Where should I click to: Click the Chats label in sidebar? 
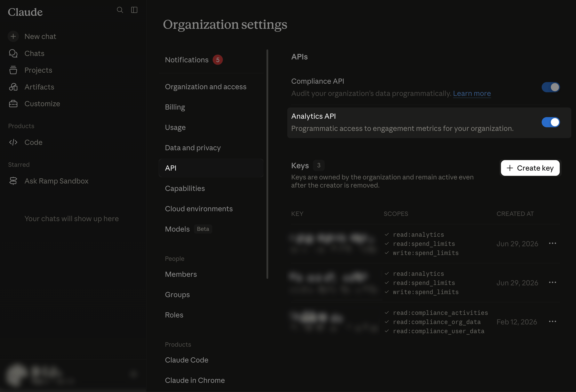tap(34, 53)
